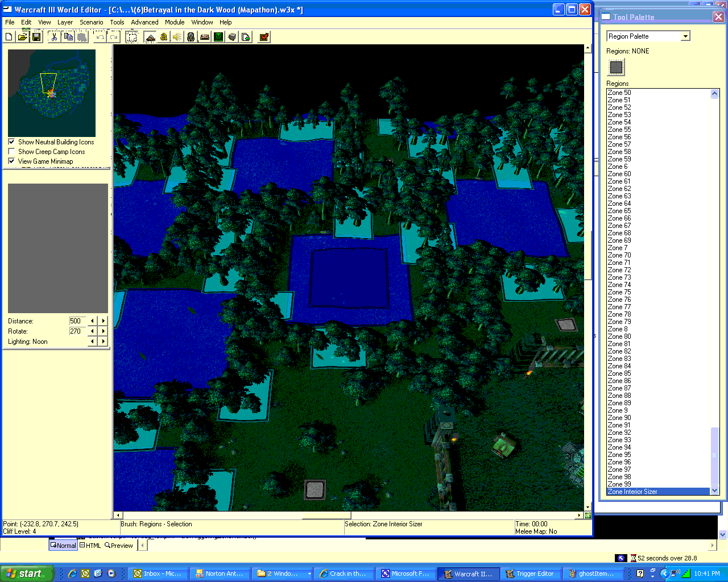Image resolution: width=728 pixels, height=582 pixels.
Task: Open the Object Editor helmet icon
Action: coord(191,37)
